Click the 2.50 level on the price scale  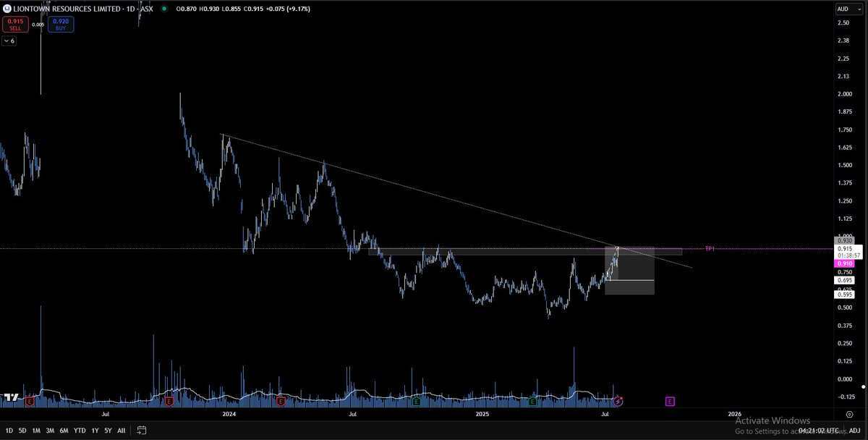click(843, 23)
